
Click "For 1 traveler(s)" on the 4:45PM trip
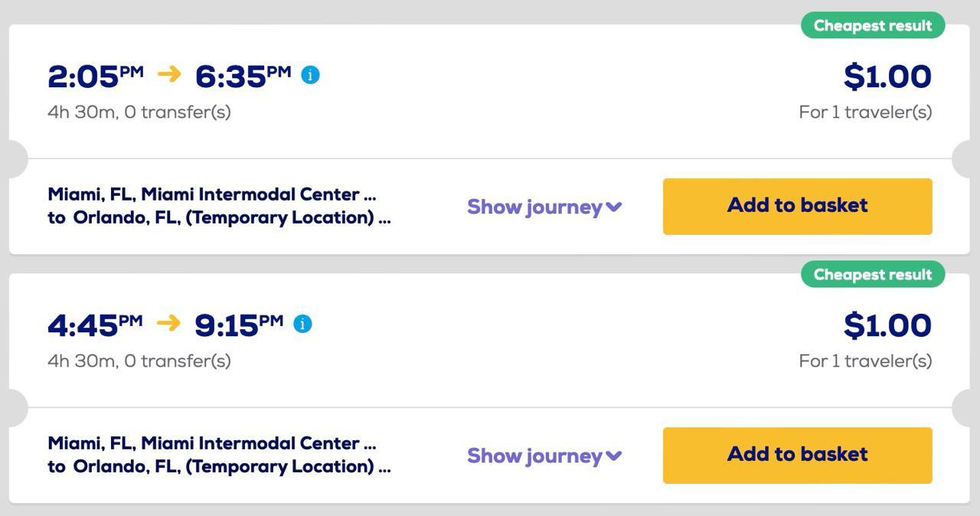click(865, 361)
